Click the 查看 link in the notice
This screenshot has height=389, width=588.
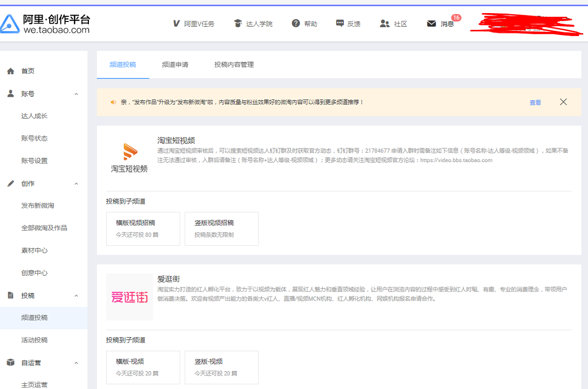click(535, 102)
